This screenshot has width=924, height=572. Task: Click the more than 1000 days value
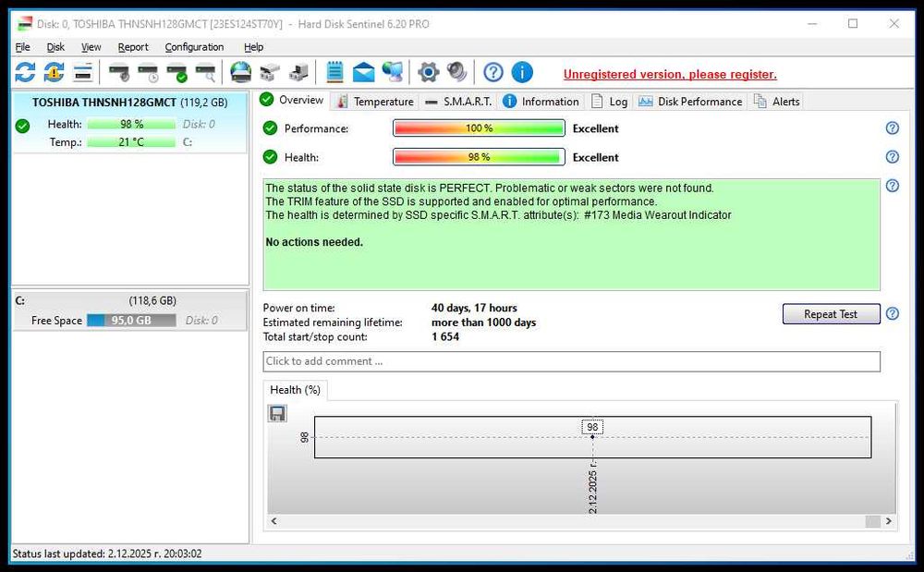pos(483,323)
